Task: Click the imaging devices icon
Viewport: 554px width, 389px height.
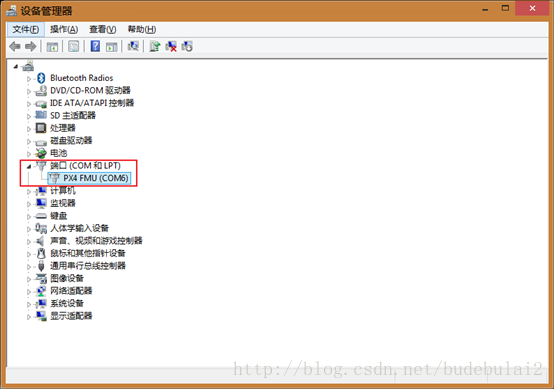Action: (41, 278)
